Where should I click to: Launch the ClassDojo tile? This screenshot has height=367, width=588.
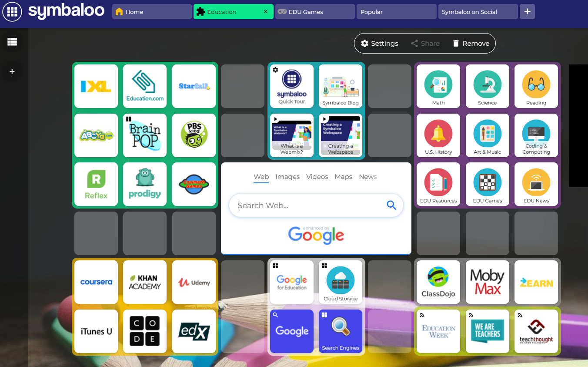(x=438, y=282)
